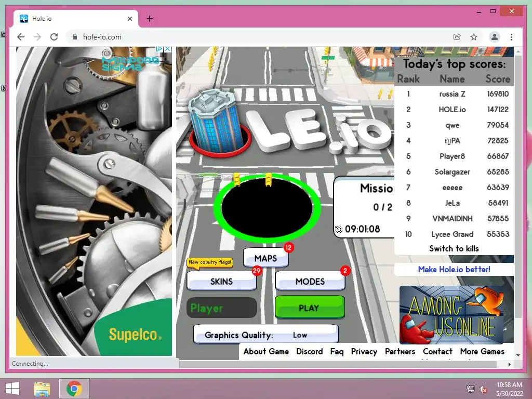Click the horizontal scrollbar track
The width and height of the screenshot is (532, 399).
pos(338,364)
